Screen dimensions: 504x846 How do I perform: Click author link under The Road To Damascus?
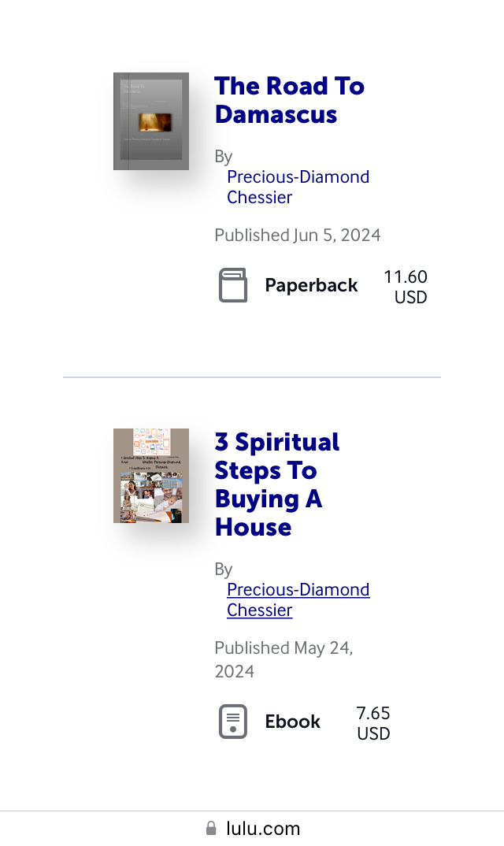click(298, 187)
